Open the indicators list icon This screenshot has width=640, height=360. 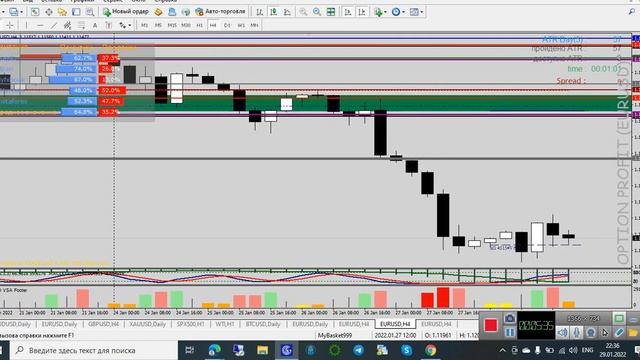[x=378, y=12]
